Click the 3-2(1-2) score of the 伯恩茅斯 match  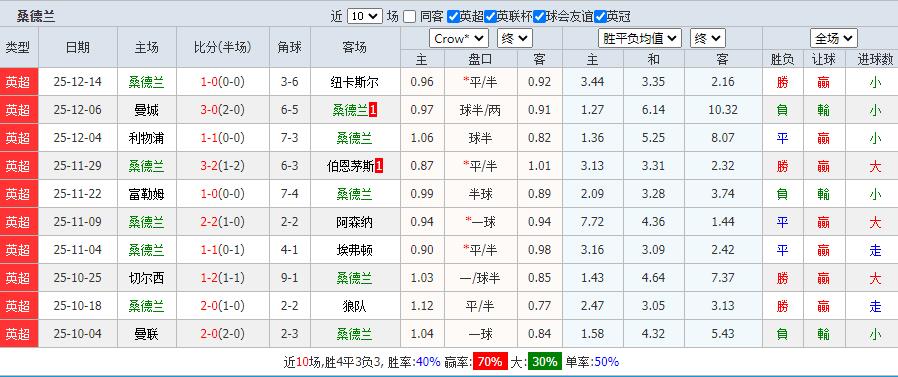tap(222, 166)
